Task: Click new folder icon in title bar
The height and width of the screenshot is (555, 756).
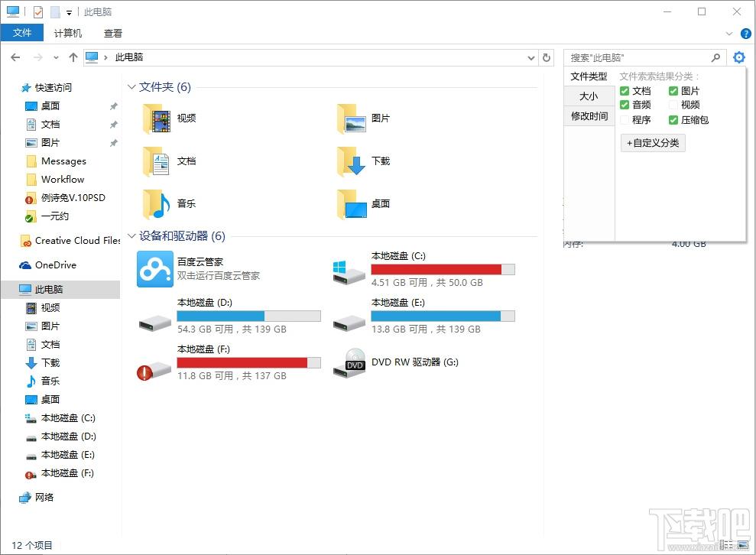Action: pyautogui.click(x=56, y=11)
